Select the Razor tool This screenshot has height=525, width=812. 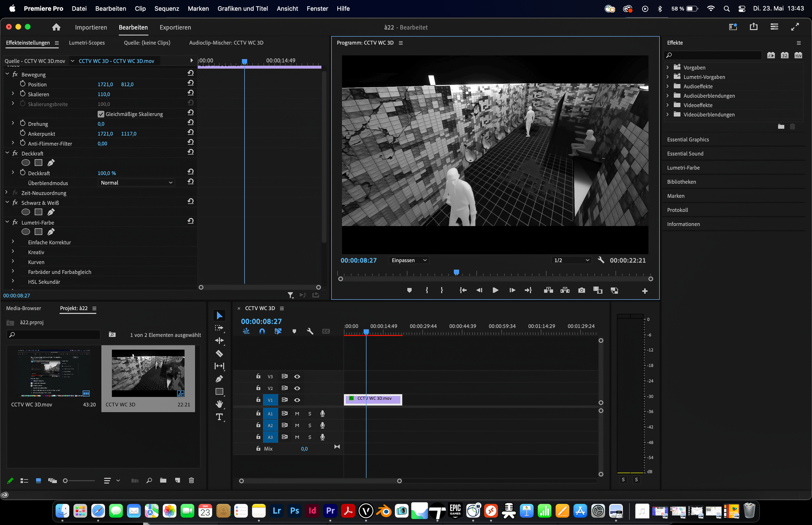pyautogui.click(x=219, y=353)
